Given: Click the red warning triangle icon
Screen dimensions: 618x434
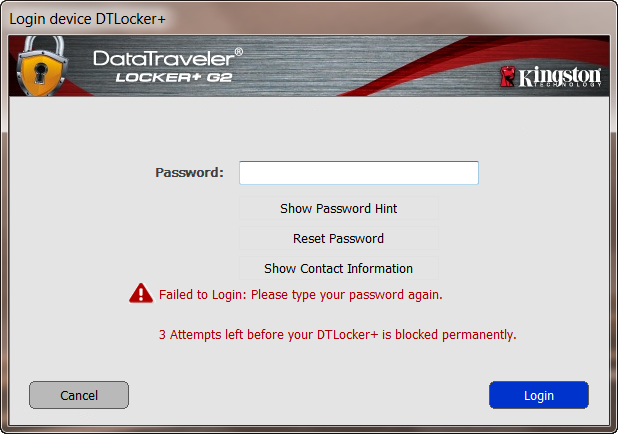Looking at the screenshot, I should click(141, 293).
